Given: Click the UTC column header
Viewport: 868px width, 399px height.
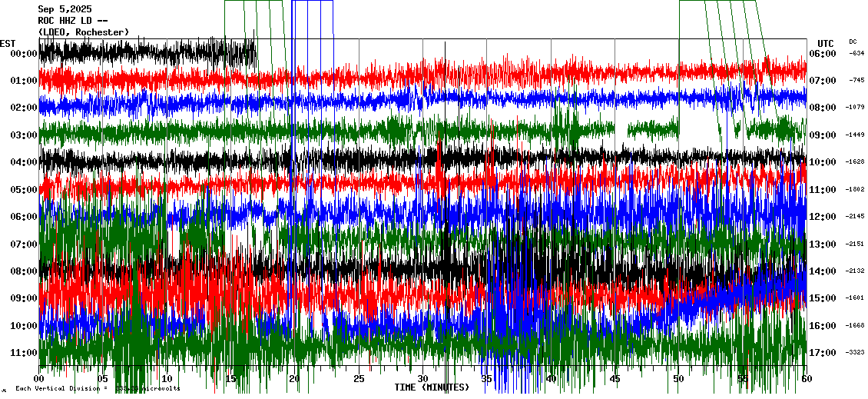Looking at the screenshot, I should (825, 43).
